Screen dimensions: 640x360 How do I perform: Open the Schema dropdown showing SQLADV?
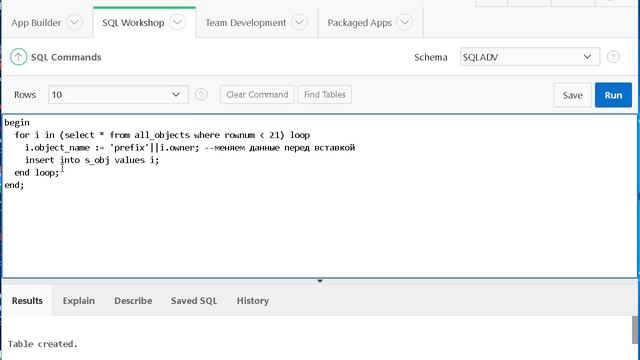pyautogui.click(x=529, y=57)
